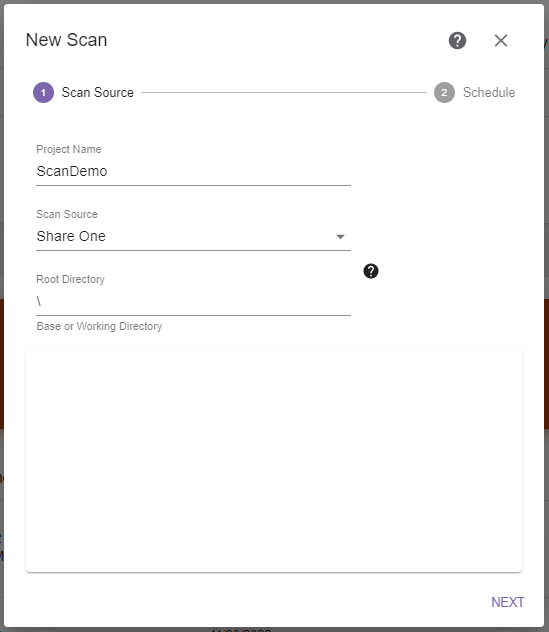Select the step 2 circle icon
549x632 pixels.
[444, 92]
